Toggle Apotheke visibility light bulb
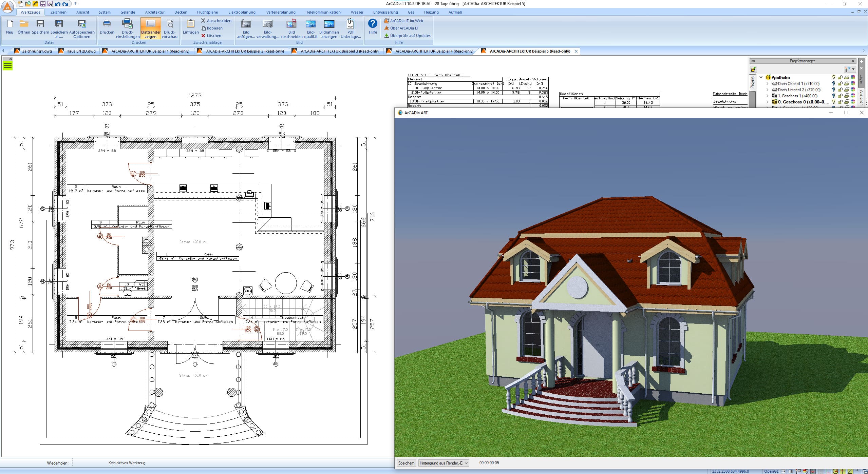Viewport: 868px width, 474px height. tap(834, 78)
